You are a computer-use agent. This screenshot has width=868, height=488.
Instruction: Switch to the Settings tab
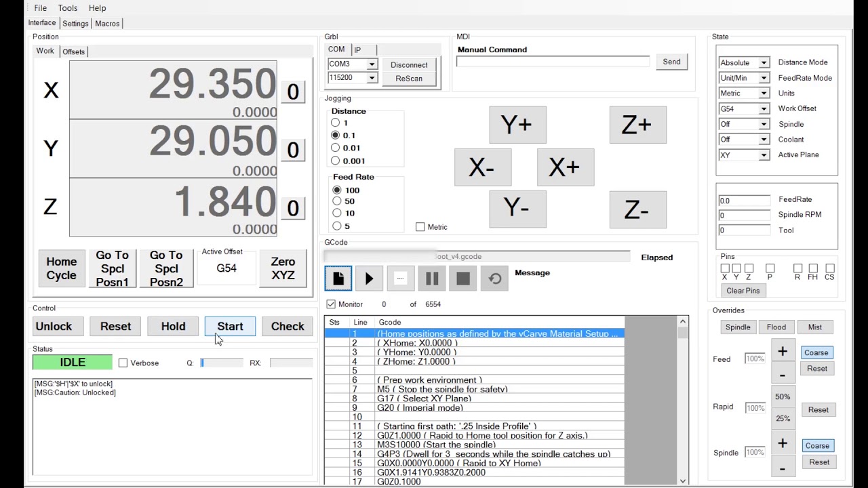(75, 24)
